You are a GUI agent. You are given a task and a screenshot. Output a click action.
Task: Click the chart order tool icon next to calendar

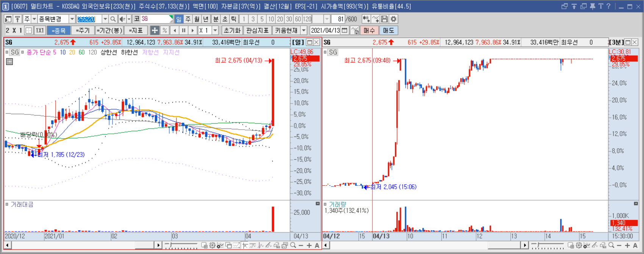pos(355,30)
